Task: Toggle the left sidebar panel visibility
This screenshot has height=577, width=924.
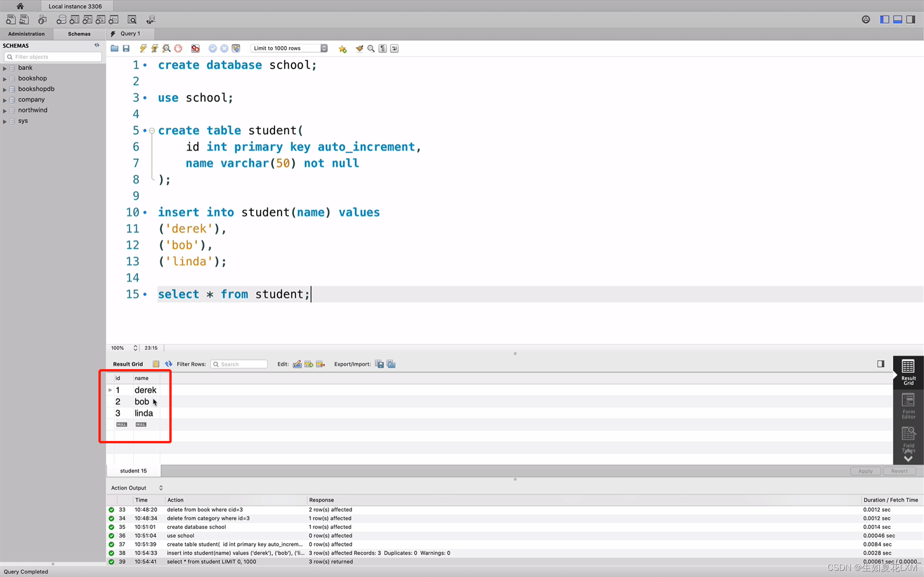Action: click(884, 20)
